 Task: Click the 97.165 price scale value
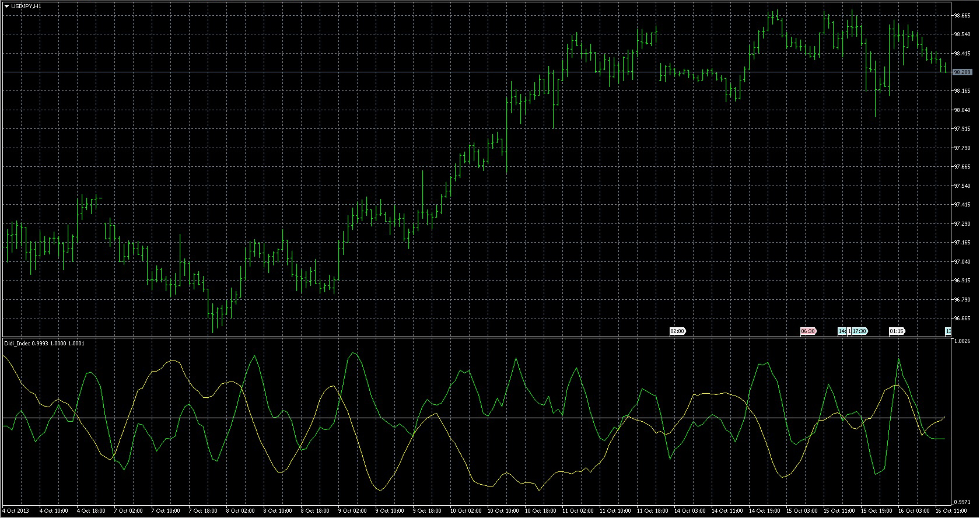[x=962, y=243]
